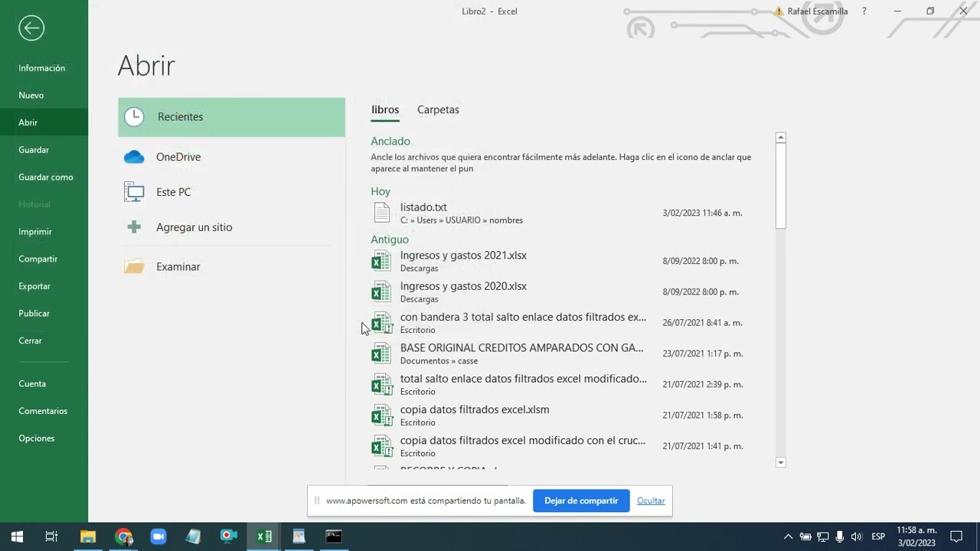Click the Help question mark icon
This screenshot has height=551, width=980.
pos(864,11)
